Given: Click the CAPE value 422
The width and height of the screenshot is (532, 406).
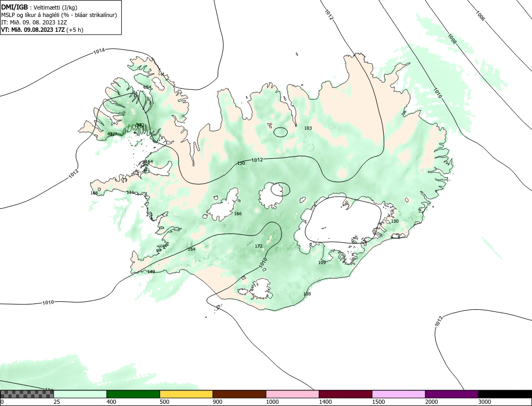Looking at the screenshot, I should [x=111, y=134].
